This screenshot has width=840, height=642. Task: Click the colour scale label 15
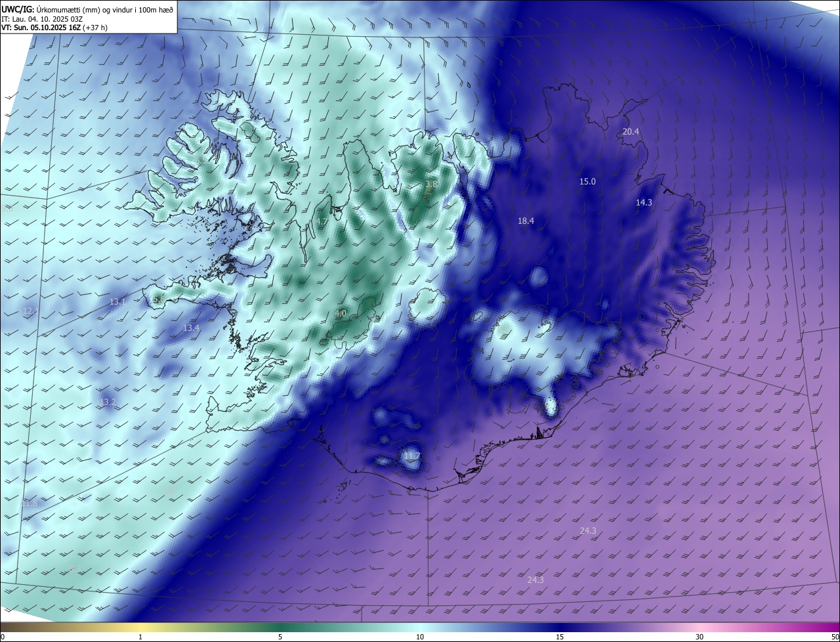point(560,637)
